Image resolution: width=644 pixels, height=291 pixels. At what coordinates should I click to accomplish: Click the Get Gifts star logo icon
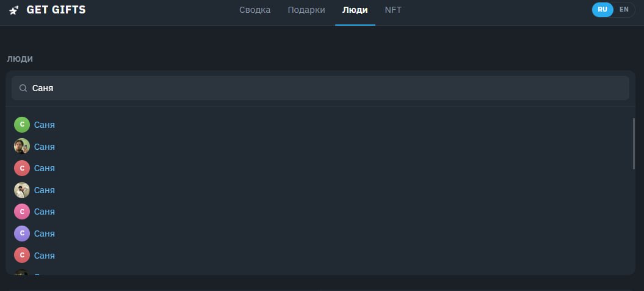pyautogui.click(x=14, y=10)
